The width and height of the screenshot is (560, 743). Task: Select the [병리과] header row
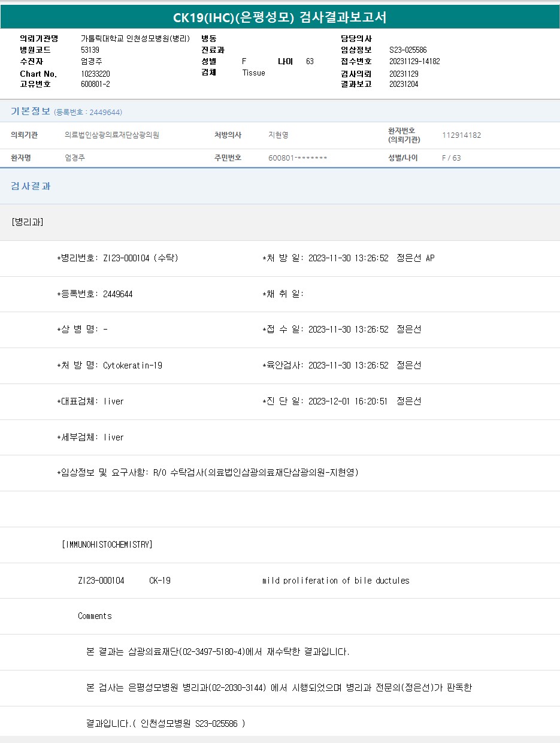[28, 222]
